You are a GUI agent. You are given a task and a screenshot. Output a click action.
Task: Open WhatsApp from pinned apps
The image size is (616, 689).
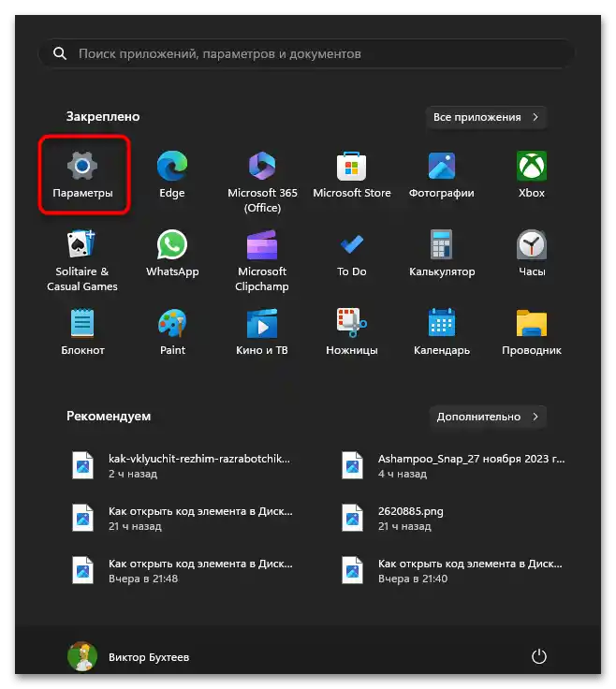pos(172,254)
